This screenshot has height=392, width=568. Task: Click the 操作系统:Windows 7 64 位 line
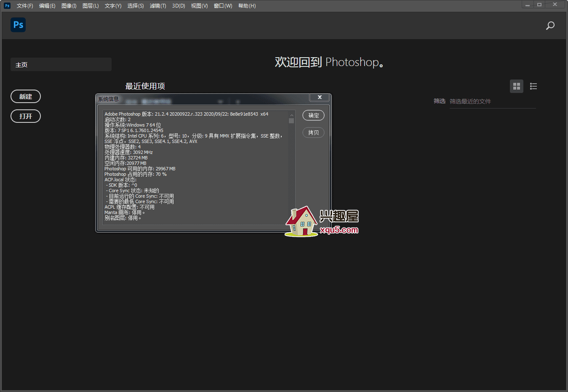(x=133, y=125)
